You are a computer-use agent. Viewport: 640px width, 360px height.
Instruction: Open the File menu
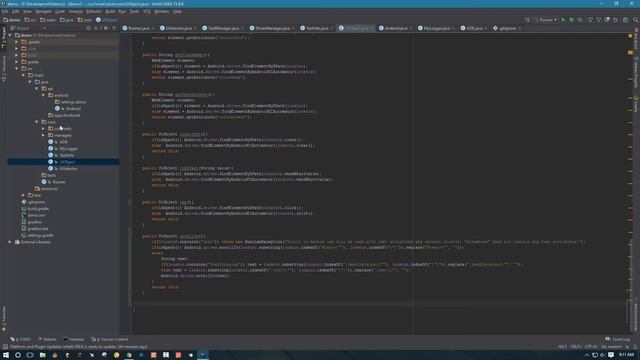point(5,11)
